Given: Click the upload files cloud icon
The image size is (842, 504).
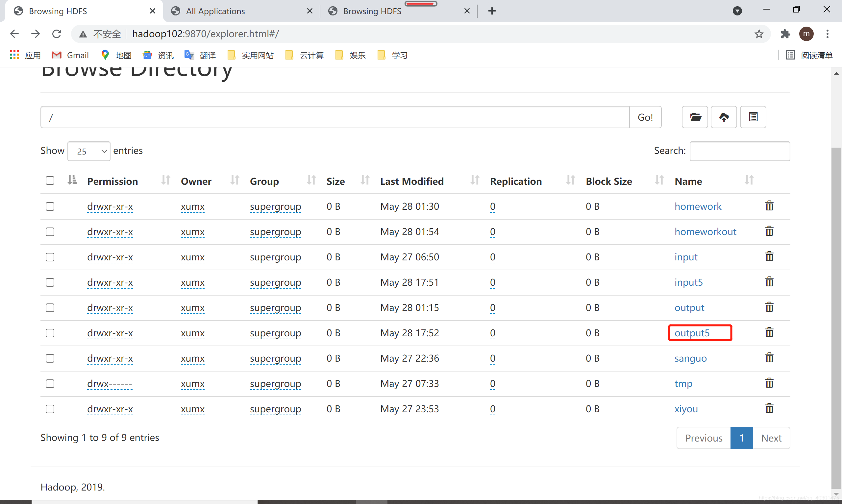Looking at the screenshot, I should 724,117.
